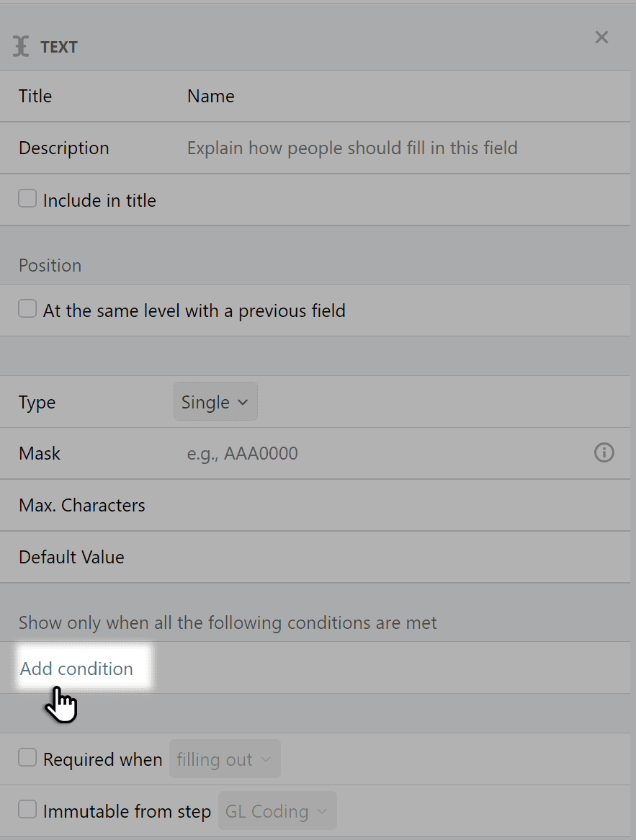
Task: Enable the "Include in title" checkbox
Action: pyautogui.click(x=27, y=197)
